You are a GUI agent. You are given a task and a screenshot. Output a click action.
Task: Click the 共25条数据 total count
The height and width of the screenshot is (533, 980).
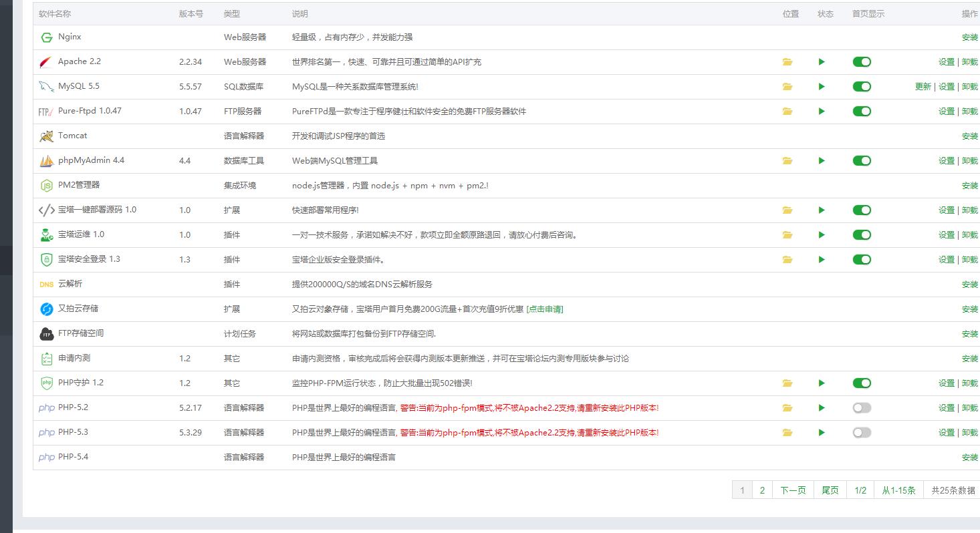point(953,490)
